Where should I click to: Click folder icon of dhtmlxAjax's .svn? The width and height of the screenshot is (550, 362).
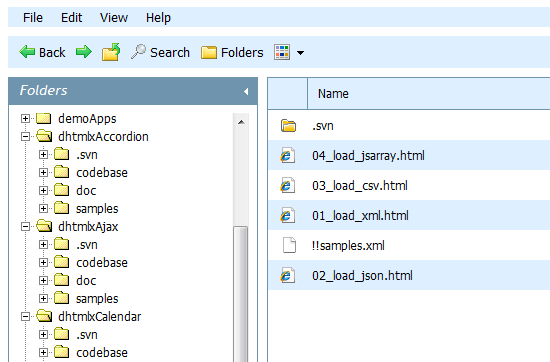[62, 244]
